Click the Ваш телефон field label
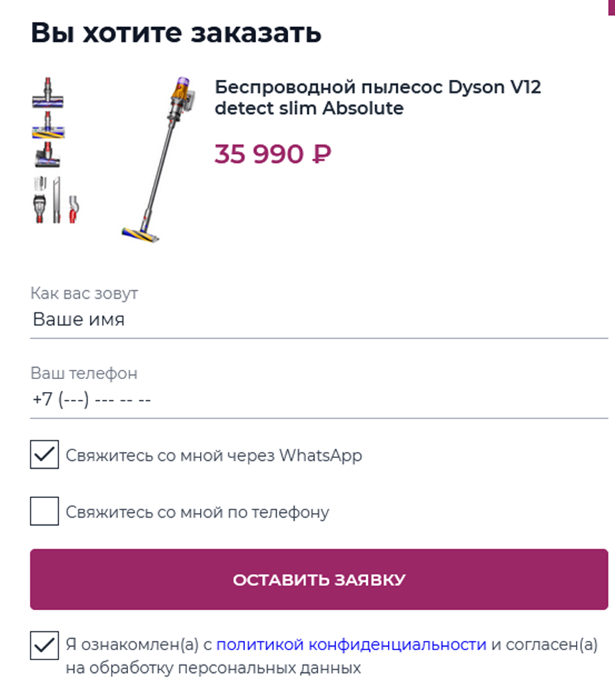Image resolution: width=615 pixels, height=700 pixels. pos(84,373)
